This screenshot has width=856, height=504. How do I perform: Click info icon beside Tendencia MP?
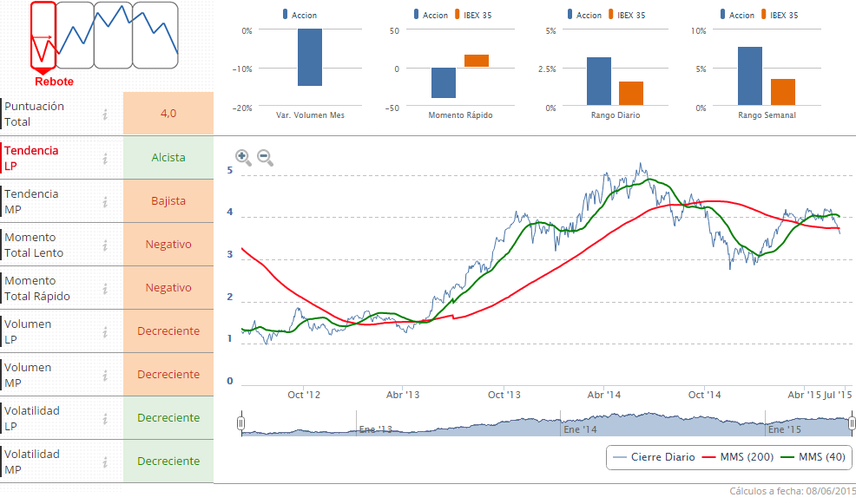[x=105, y=201]
